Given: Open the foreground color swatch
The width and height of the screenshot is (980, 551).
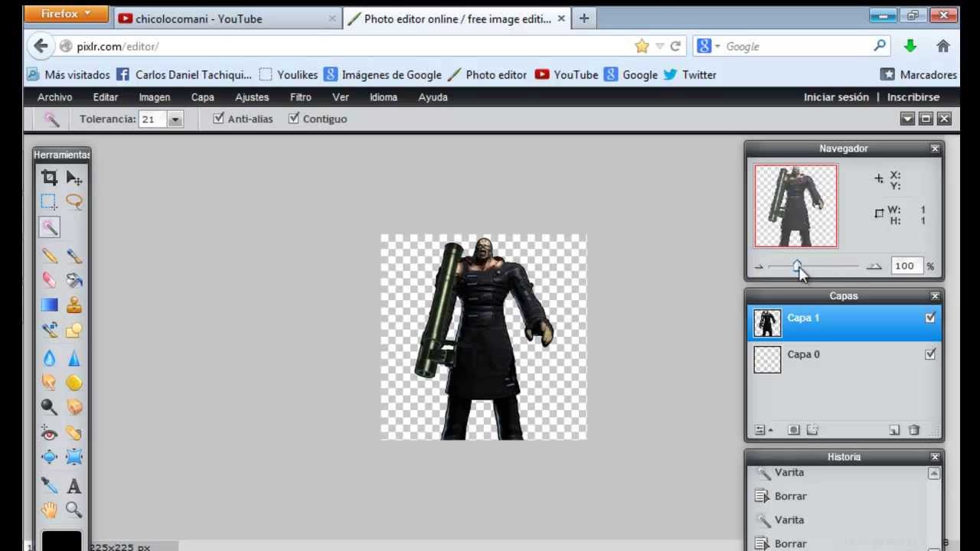Looking at the screenshot, I should [61, 540].
